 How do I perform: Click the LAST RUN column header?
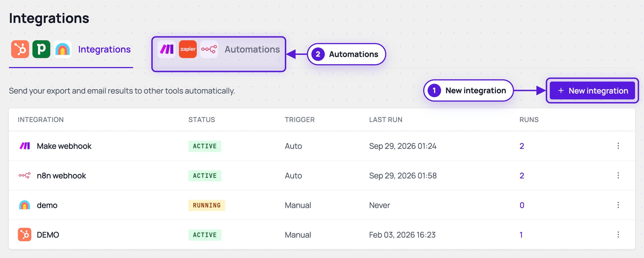click(x=386, y=120)
